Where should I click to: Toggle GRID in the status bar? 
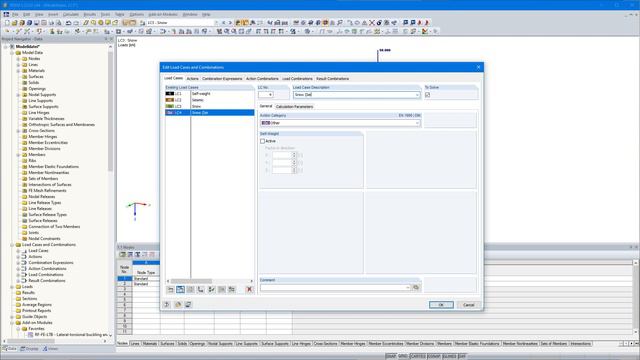pyautogui.click(x=403, y=356)
